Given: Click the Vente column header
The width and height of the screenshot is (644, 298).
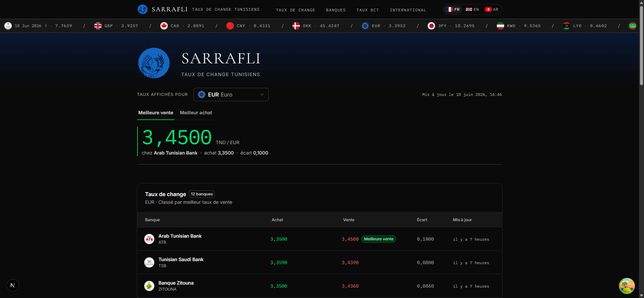Looking at the screenshot, I should [x=348, y=220].
